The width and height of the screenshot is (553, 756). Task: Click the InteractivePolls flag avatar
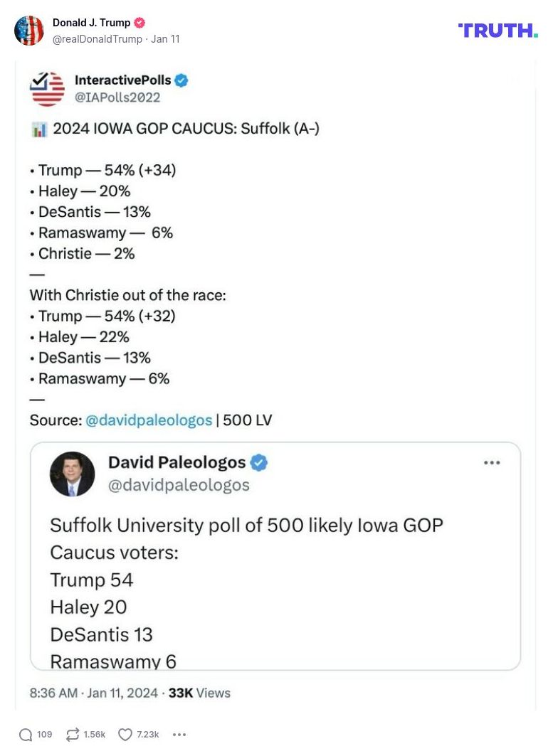(47, 89)
